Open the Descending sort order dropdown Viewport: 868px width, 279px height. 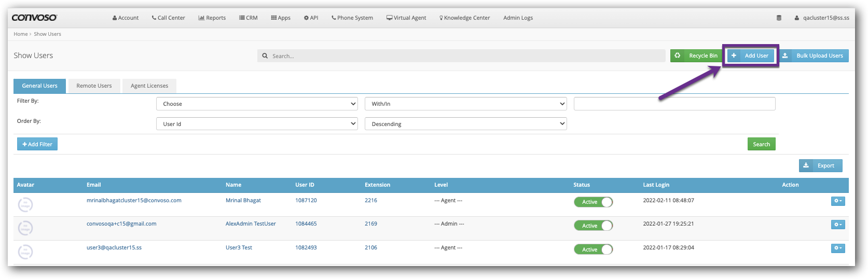(465, 124)
